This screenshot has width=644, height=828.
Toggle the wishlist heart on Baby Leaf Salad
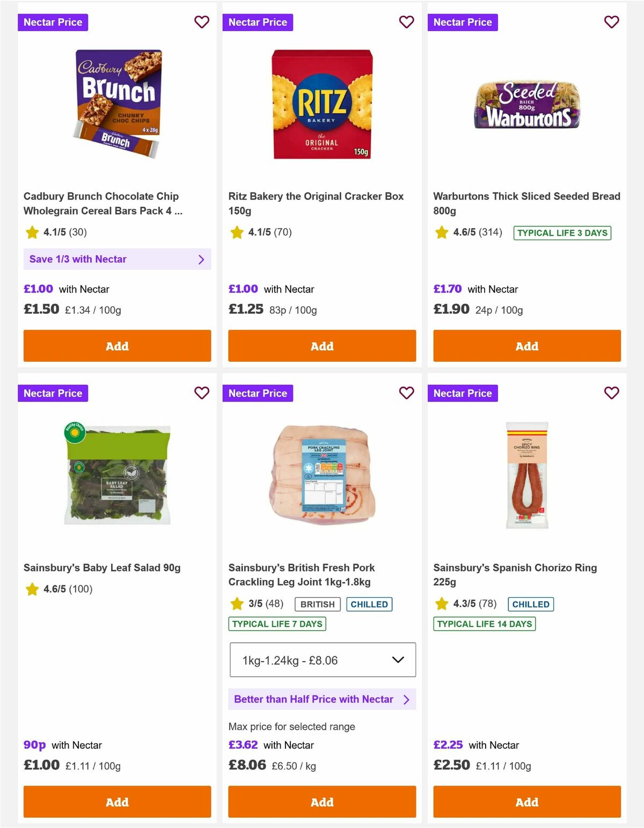[202, 393]
